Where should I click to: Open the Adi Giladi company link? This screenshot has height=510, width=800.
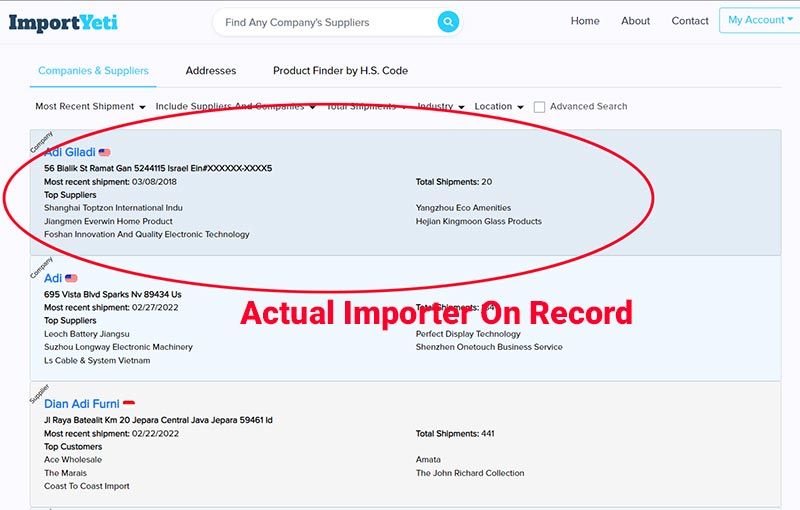tap(70, 152)
